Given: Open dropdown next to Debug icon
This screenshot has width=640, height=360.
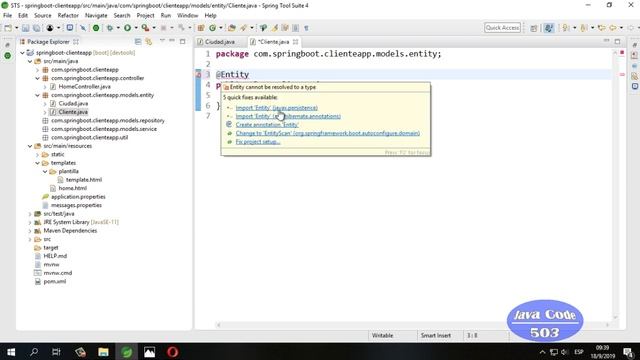Looking at the screenshot, I should point(118,28).
